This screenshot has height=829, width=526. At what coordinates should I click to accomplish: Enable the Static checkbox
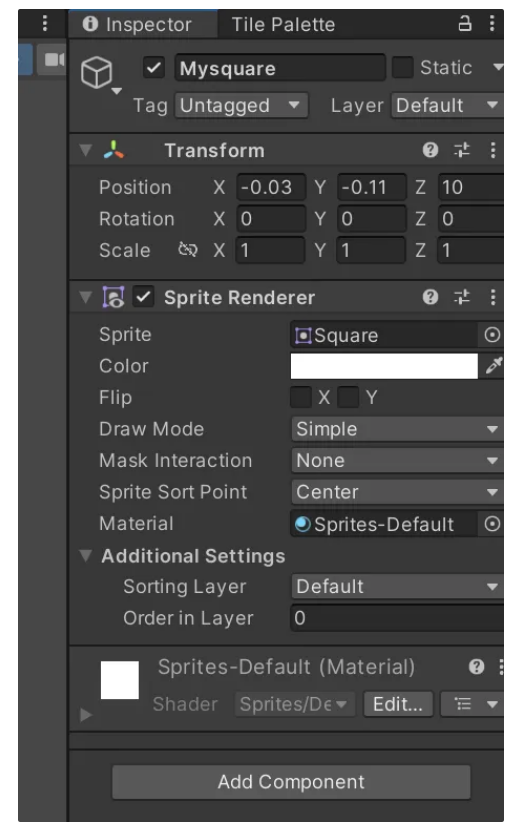402,68
